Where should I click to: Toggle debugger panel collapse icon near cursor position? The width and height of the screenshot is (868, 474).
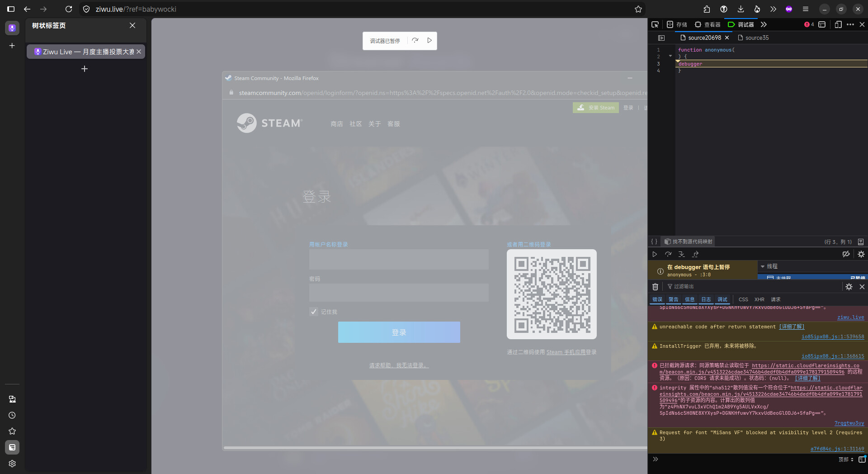(x=861, y=242)
